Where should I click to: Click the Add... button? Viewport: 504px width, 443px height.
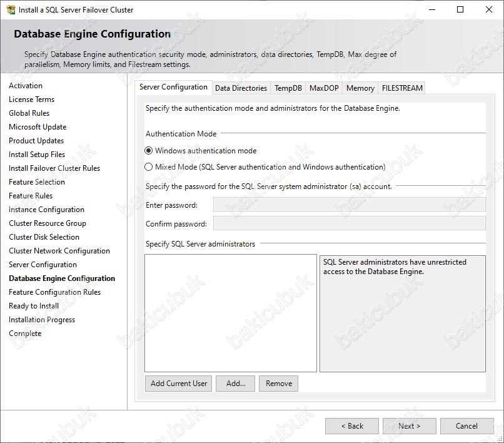click(235, 384)
